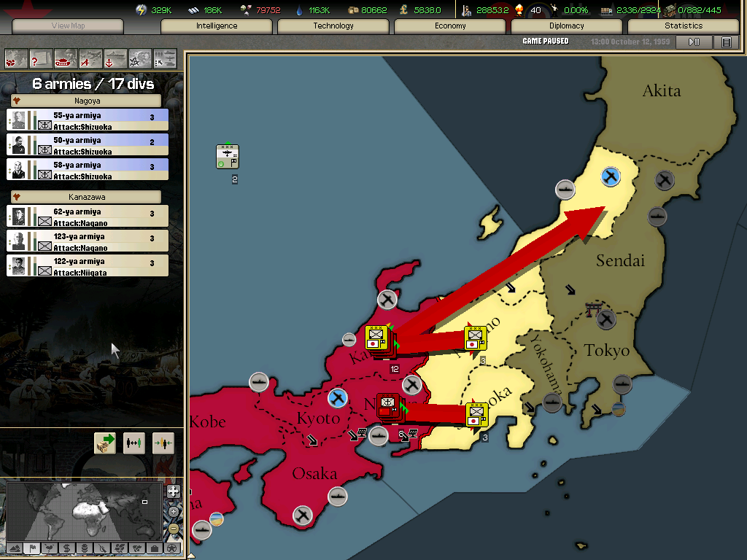This screenshot has height=560, width=747.
Task: Switch to economic map mode dollar button
Action: pyautogui.click(x=66, y=548)
